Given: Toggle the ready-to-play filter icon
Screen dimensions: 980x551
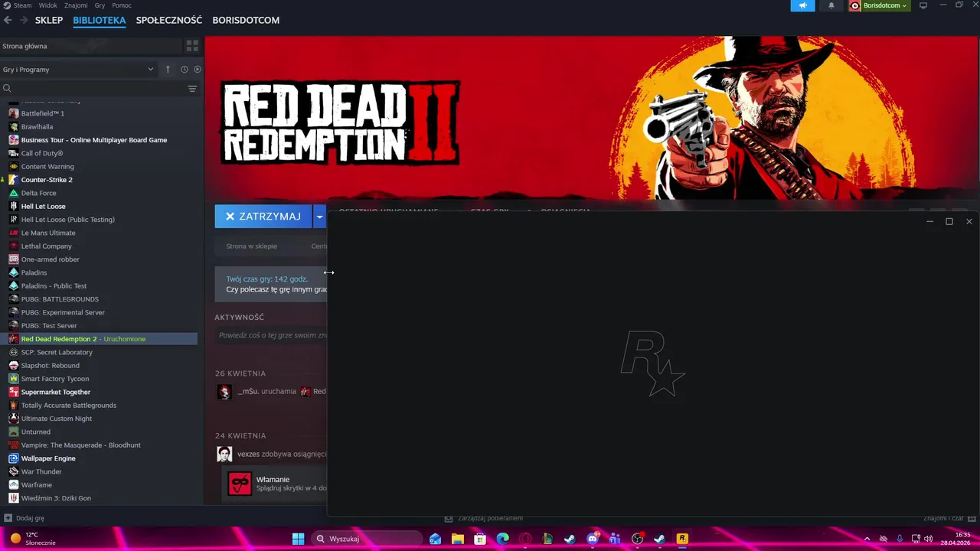Looking at the screenshot, I should pos(198,69).
